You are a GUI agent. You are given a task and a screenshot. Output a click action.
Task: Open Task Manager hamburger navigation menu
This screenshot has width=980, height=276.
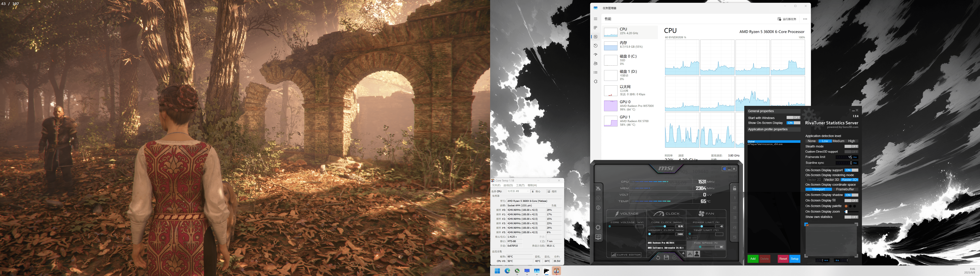[x=595, y=19]
